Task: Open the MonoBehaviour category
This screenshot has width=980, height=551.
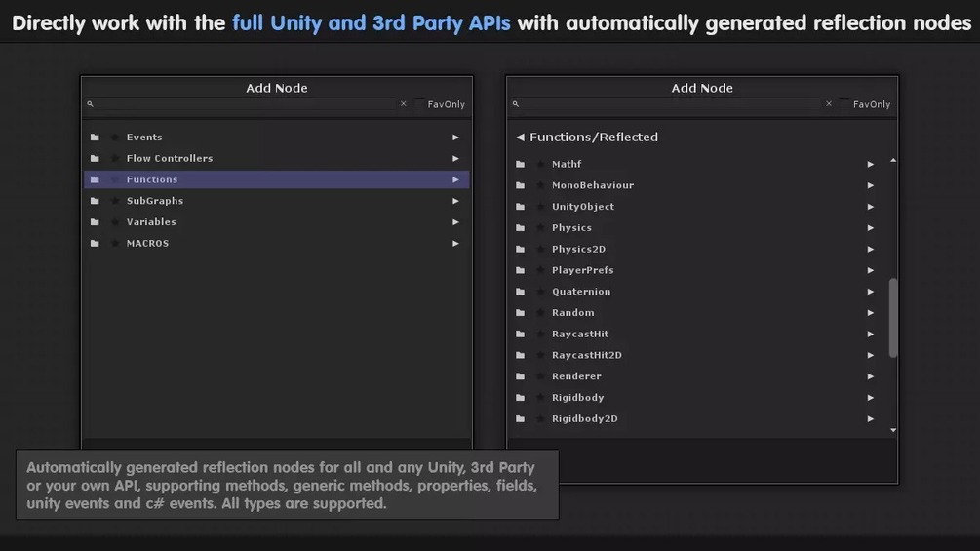Action: [x=593, y=185]
